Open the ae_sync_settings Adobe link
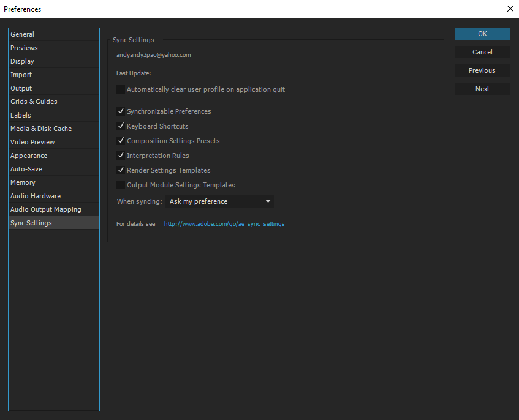Image resolution: width=519 pixels, height=420 pixels. (224, 224)
